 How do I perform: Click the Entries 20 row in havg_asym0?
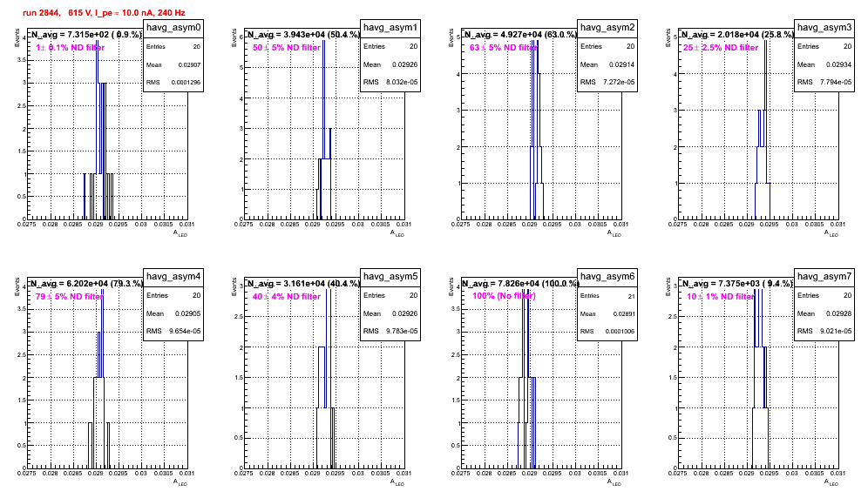pyautogui.click(x=173, y=47)
